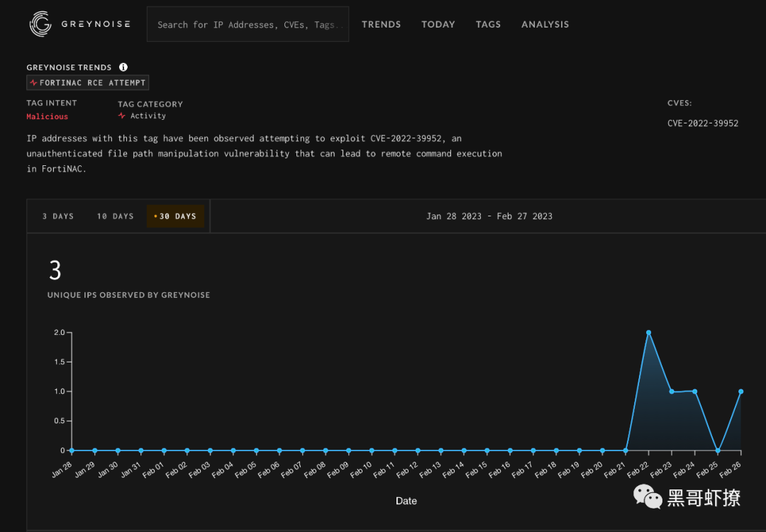Switch to the 10 Days range
The image size is (766, 532).
click(116, 216)
